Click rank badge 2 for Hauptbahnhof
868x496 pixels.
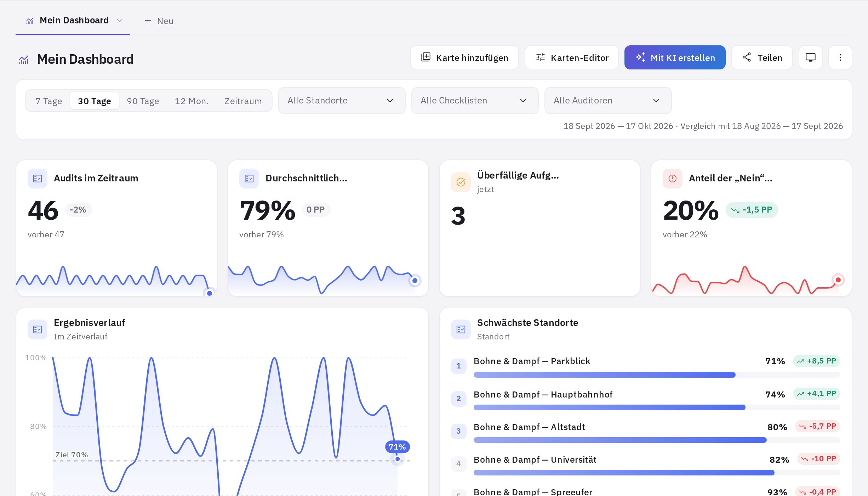click(x=458, y=399)
